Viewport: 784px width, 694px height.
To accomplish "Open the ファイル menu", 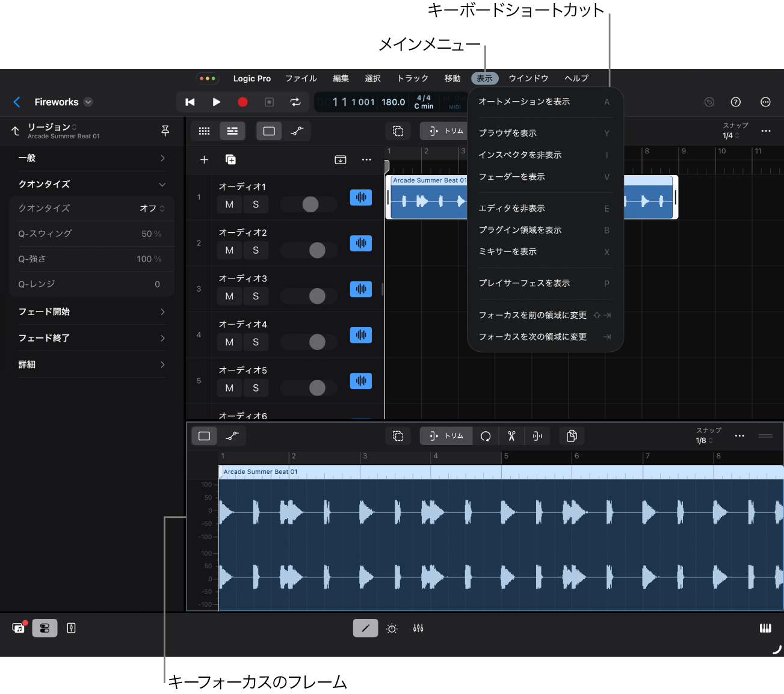I will 301,78.
